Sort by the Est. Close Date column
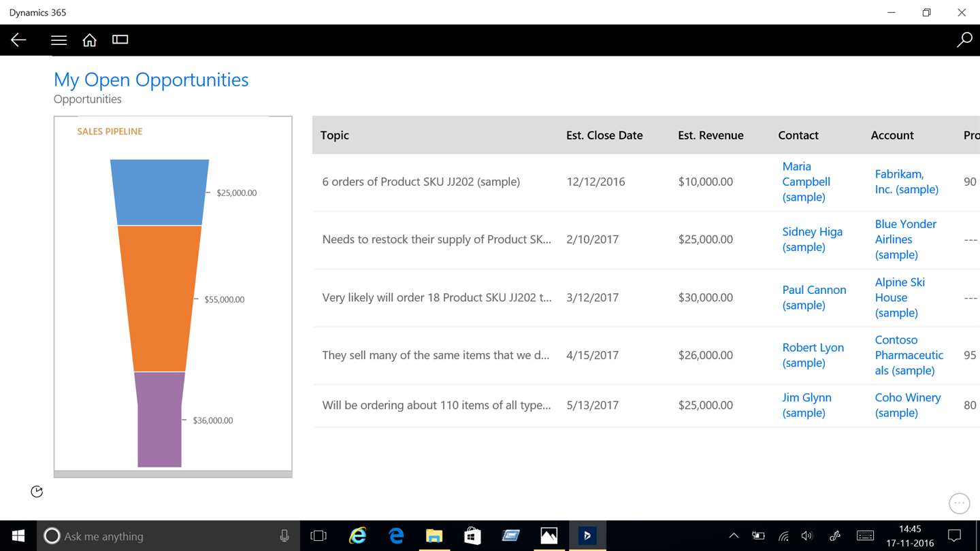The height and width of the screenshot is (551, 980). [604, 135]
